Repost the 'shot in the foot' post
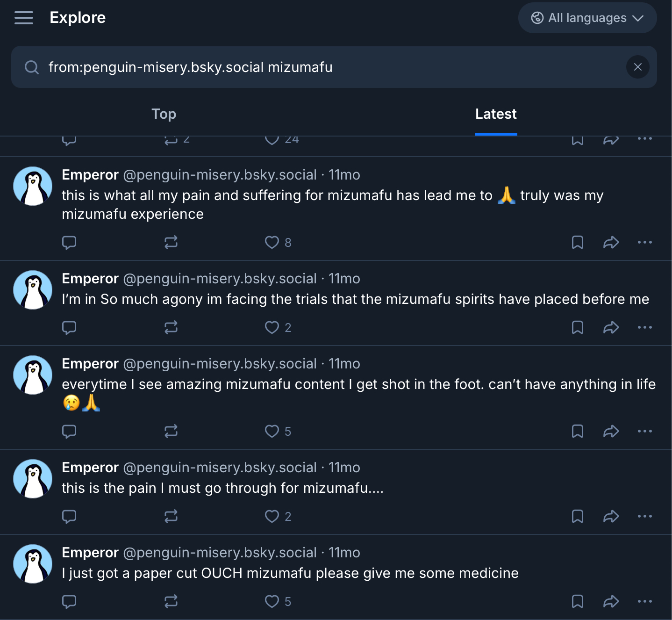The image size is (672, 620). (x=171, y=431)
